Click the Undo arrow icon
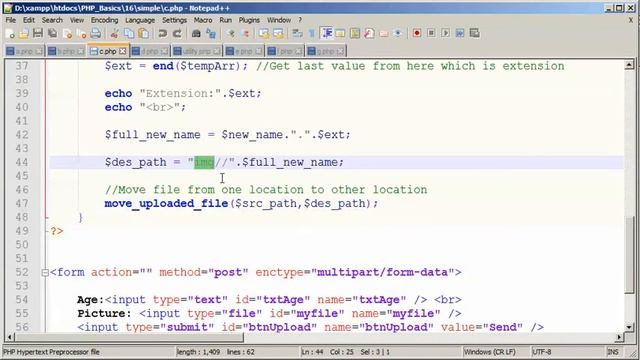Viewport: 640px width, 360px height. [162, 33]
